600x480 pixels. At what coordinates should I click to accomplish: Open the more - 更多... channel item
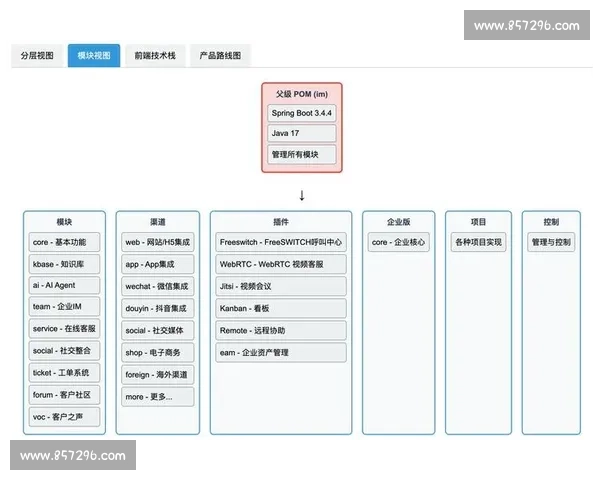(157, 396)
